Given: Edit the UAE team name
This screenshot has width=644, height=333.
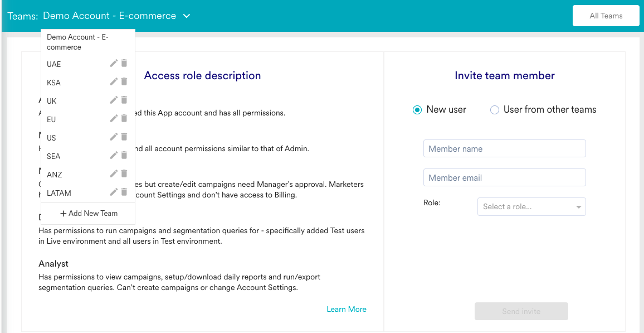Looking at the screenshot, I should (114, 63).
